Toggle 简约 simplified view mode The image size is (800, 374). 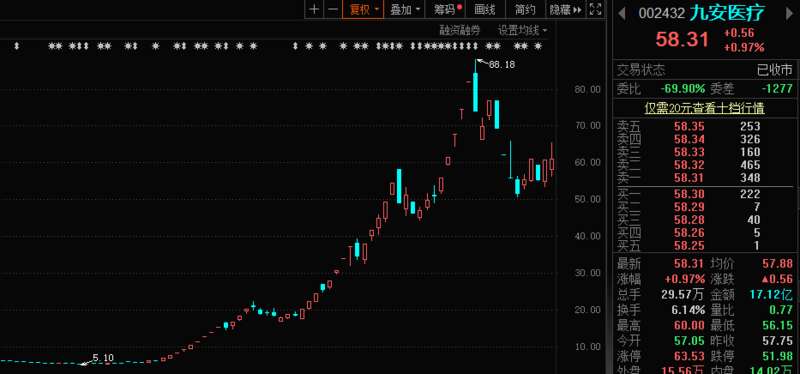coord(525,9)
